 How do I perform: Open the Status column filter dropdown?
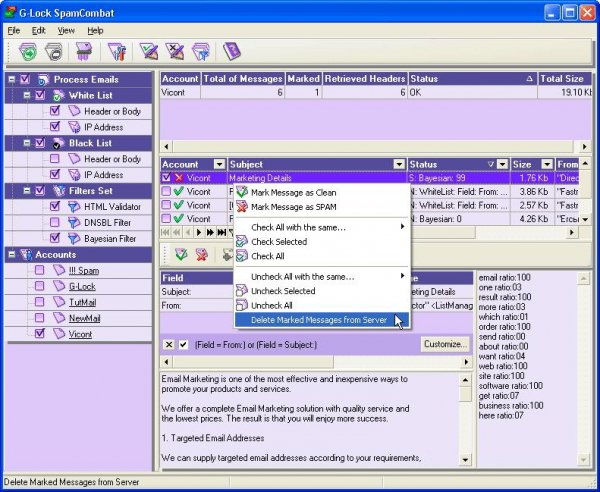(502, 165)
